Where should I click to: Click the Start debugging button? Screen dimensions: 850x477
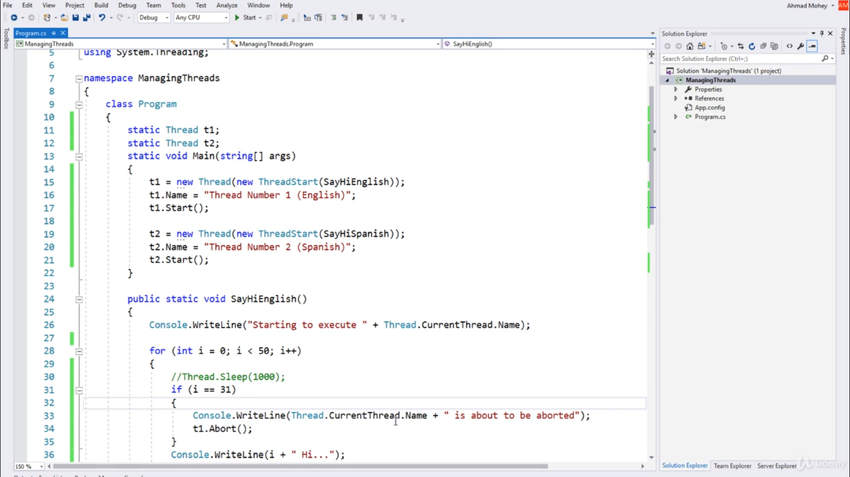pyautogui.click(x=246, y=18)
